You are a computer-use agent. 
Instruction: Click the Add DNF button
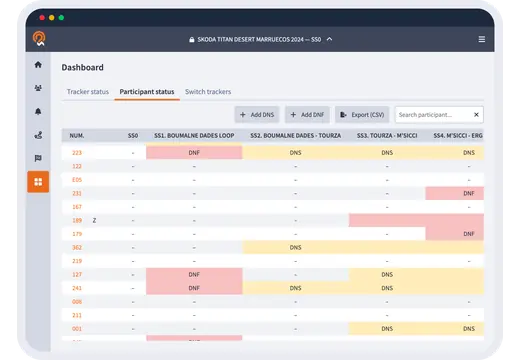pos(307,115)
